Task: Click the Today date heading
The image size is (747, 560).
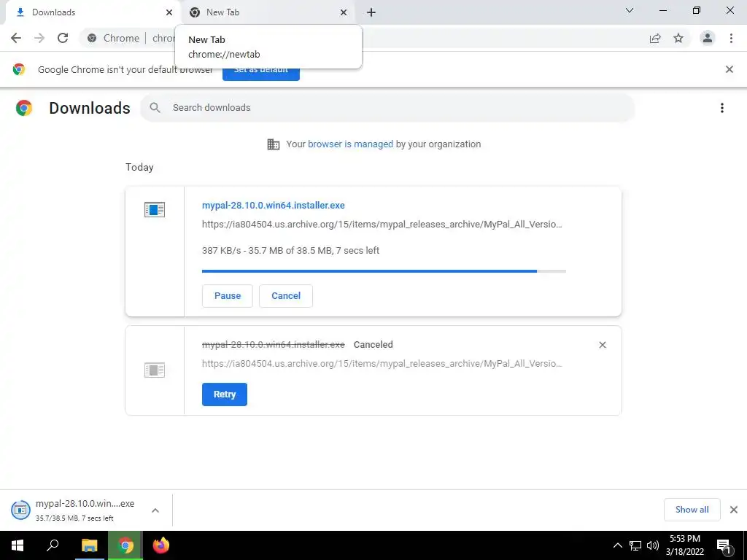Action: click(x=139, y=167)
